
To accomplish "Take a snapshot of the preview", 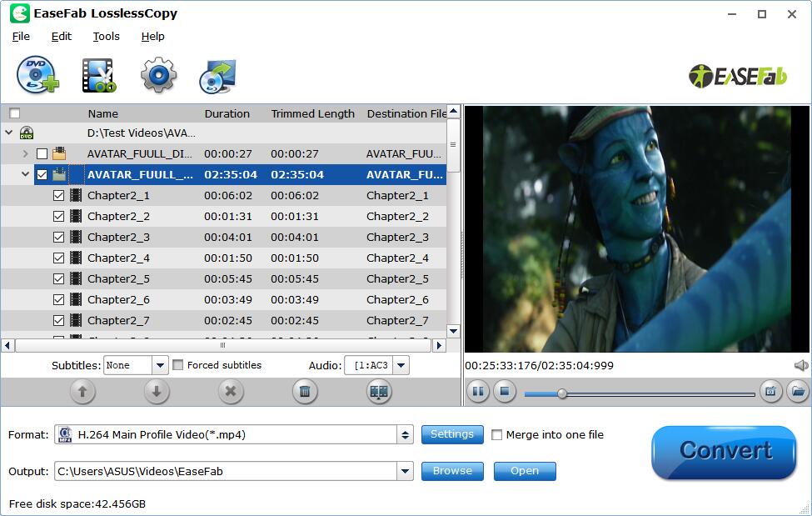I will [x=770, y=391].
